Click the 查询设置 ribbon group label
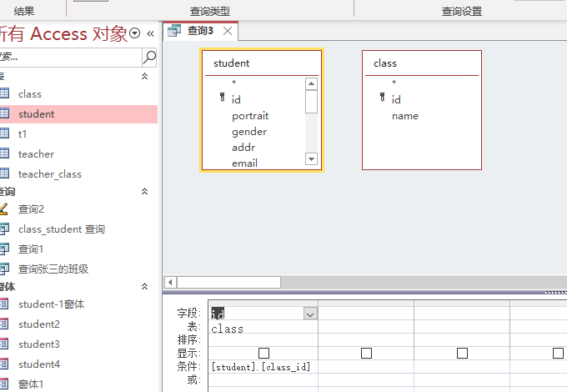This screenshot has height=392, width=567. coord(462,11)
